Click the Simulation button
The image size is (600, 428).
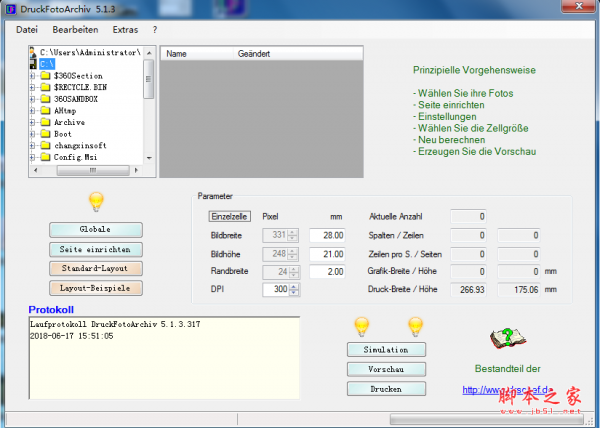point(386,350)
